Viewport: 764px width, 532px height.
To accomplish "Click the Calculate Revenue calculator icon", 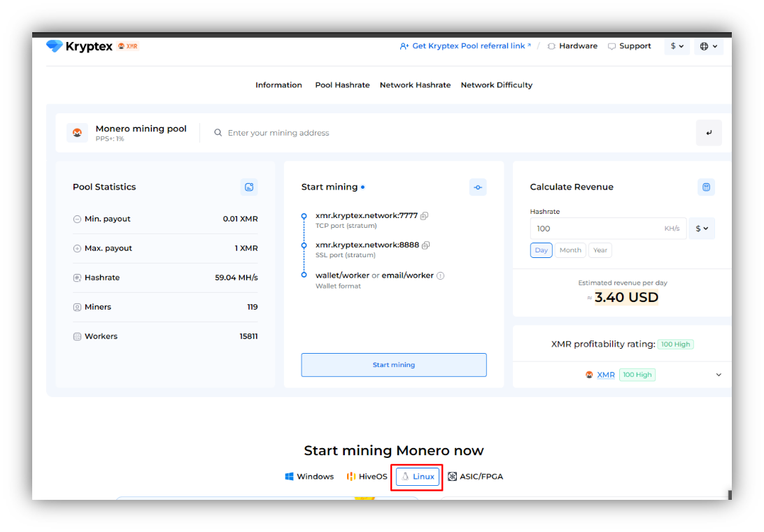I will tap(706, 187).
